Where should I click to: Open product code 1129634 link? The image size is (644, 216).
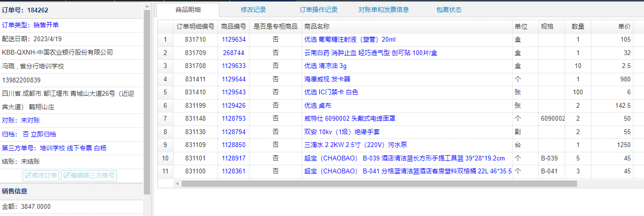[x=233, y=40]
